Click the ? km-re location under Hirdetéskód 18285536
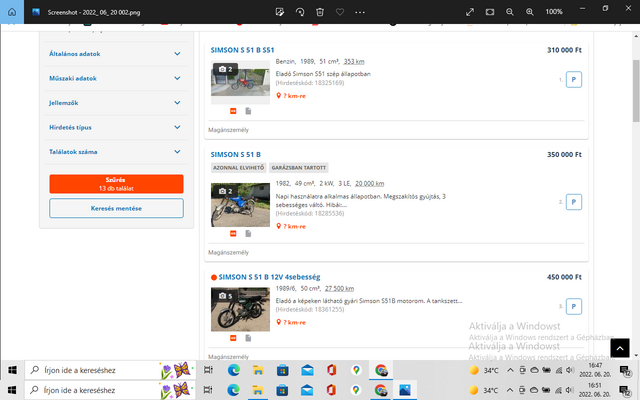Image resolution: width=640 pixels, height=400 pixels. (291, 226)
